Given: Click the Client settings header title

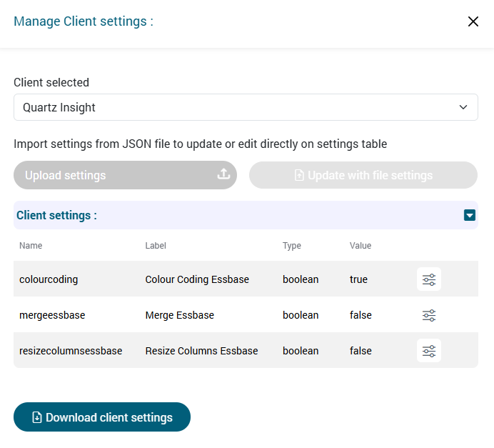Looking at the screenshot, I should (56, 215).
